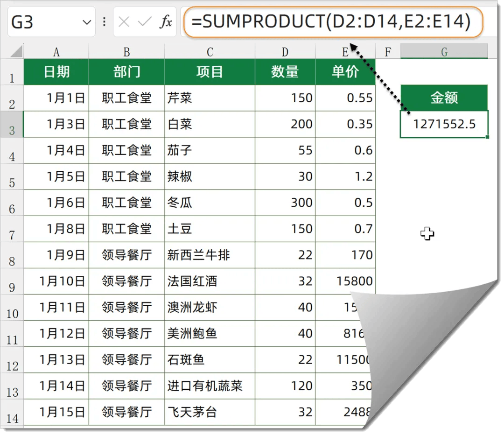Select row 3 header
This screenshot has width=504, height=435.
12,125
